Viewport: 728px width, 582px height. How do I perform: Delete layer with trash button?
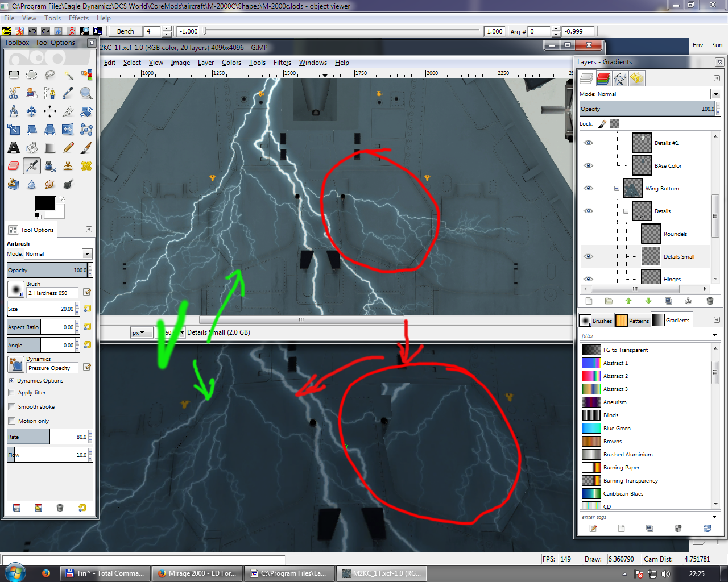pyautogui.click(x=710, y=301)
